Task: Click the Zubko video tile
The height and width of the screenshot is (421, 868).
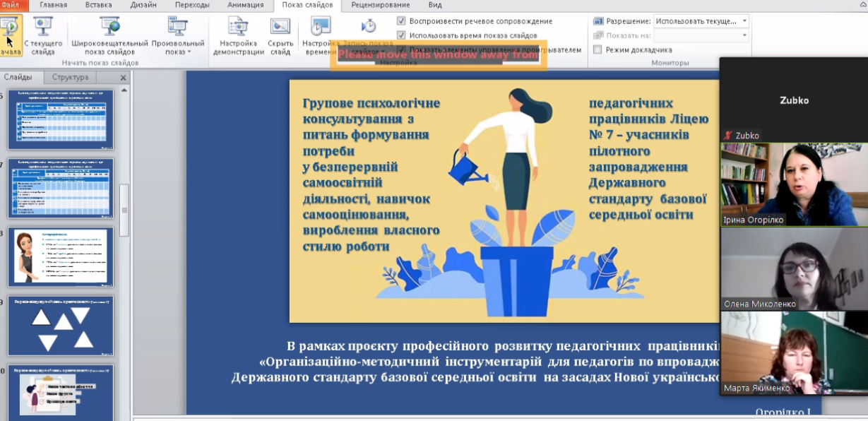Action: 794,99
